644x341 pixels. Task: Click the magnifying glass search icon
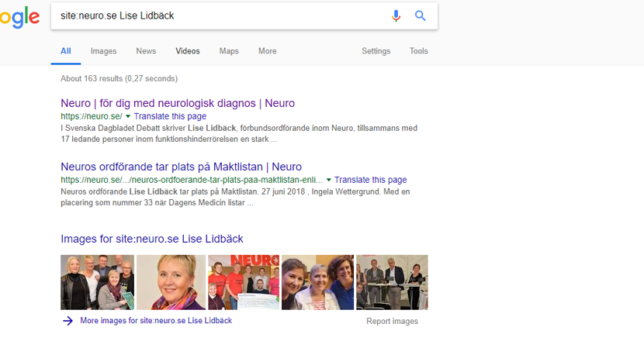pyautogui.click(x=421, y=15)
